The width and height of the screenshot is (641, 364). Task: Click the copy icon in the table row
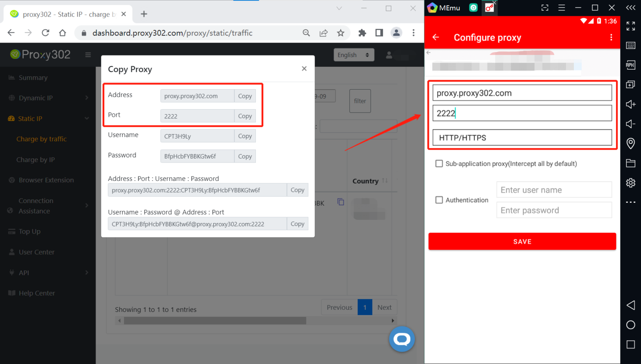tap(341, 202)
